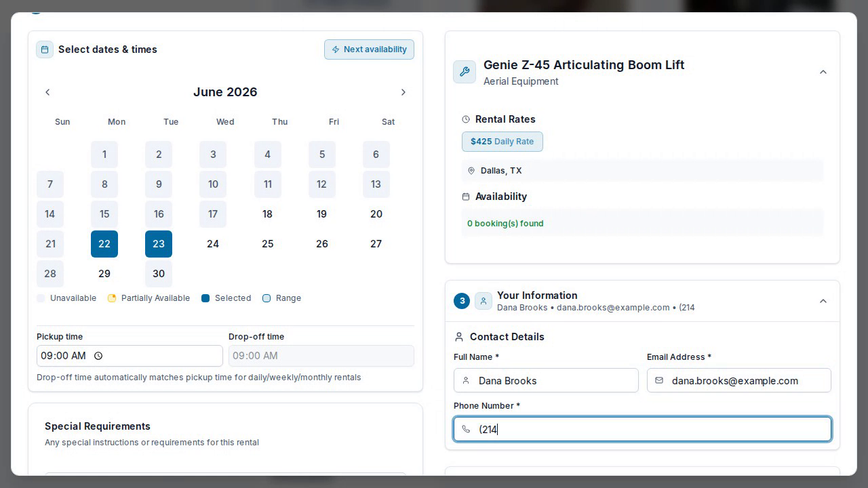Click the calendar icon beside Select dates & times
This screenshot has width=868, height=488.
click(45, 49)
